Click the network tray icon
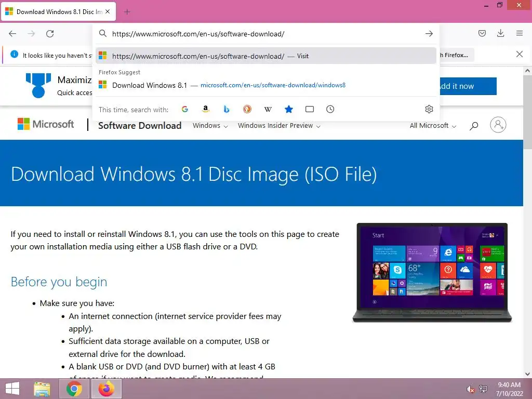The width and height of the screenshot is (532, 399). pyautogui.click(x=483, y=389)
